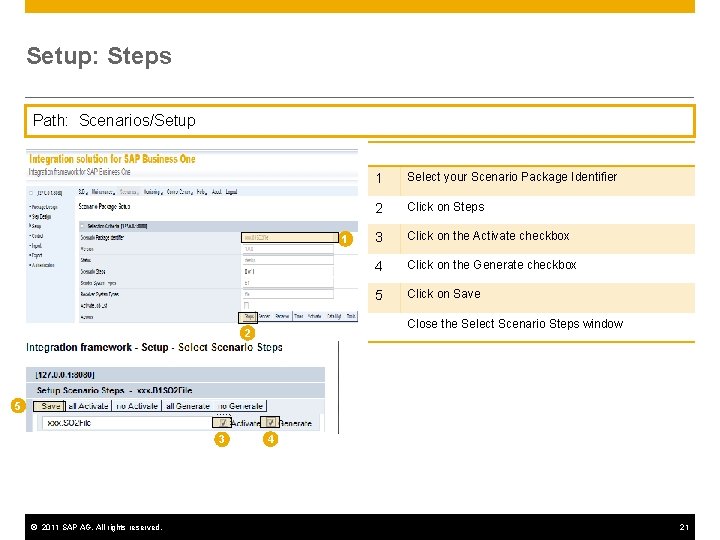Toggle the Generate checkbox for xxx.SO2File
Image resolution: width=720 pixels, height=540 pixels.
pyautogui.click(x=270, y=422)
